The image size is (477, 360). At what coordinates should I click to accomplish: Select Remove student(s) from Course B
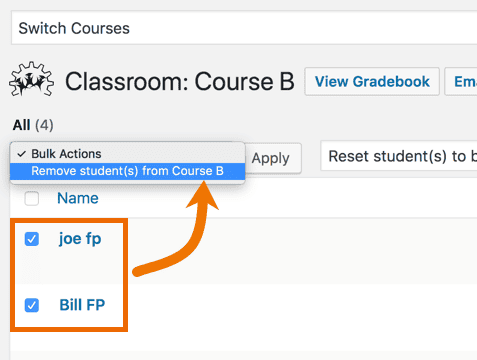click(128, 171)
